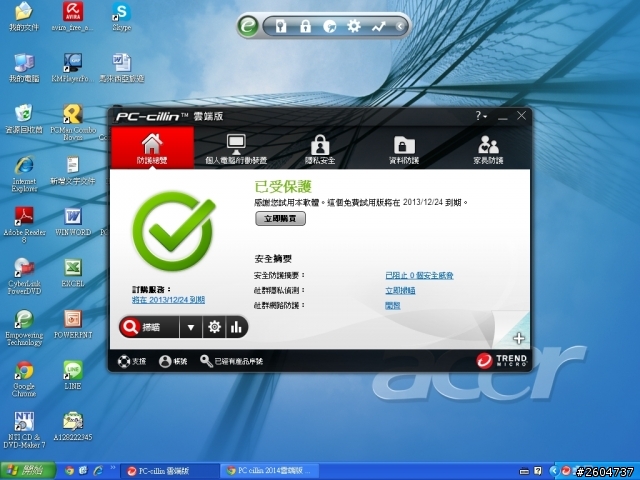The image size is (640, 480).
Task: Switch to 個人電腦/行動裝置 tab
Action: point(236,149)
